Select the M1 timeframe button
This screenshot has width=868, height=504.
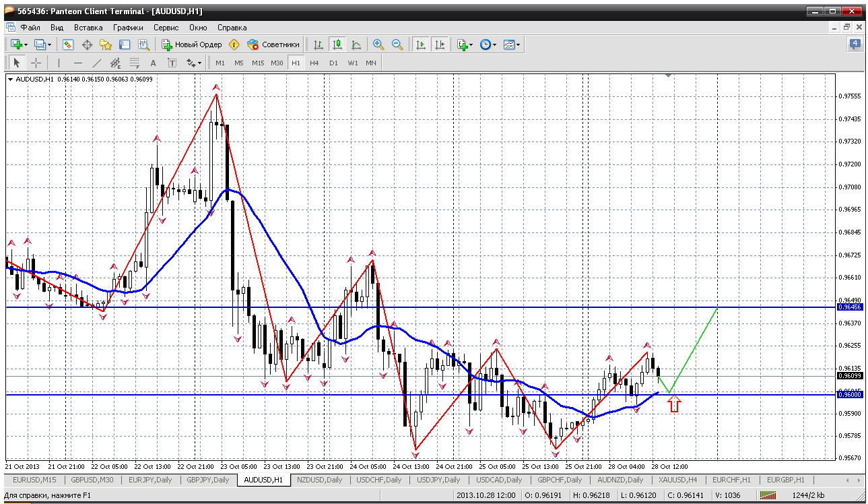pos(220,63)
